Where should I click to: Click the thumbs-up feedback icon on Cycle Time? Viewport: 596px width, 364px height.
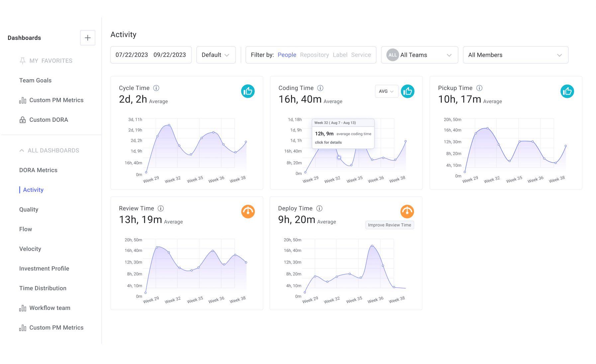coord(248,91)
